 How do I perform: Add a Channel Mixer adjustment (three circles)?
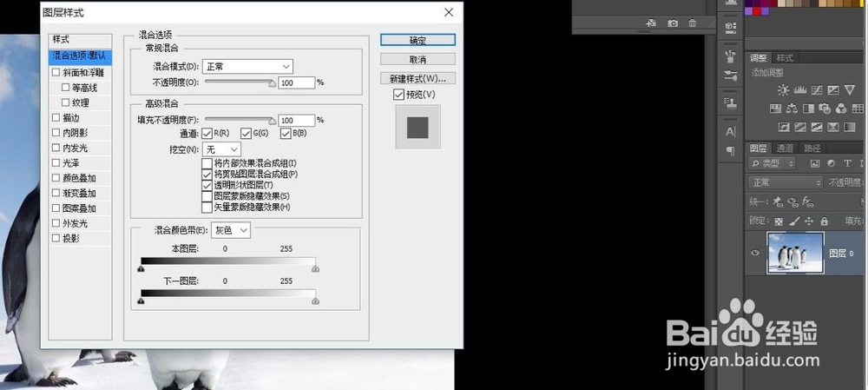pyautogui.click(x=841, y=108)
